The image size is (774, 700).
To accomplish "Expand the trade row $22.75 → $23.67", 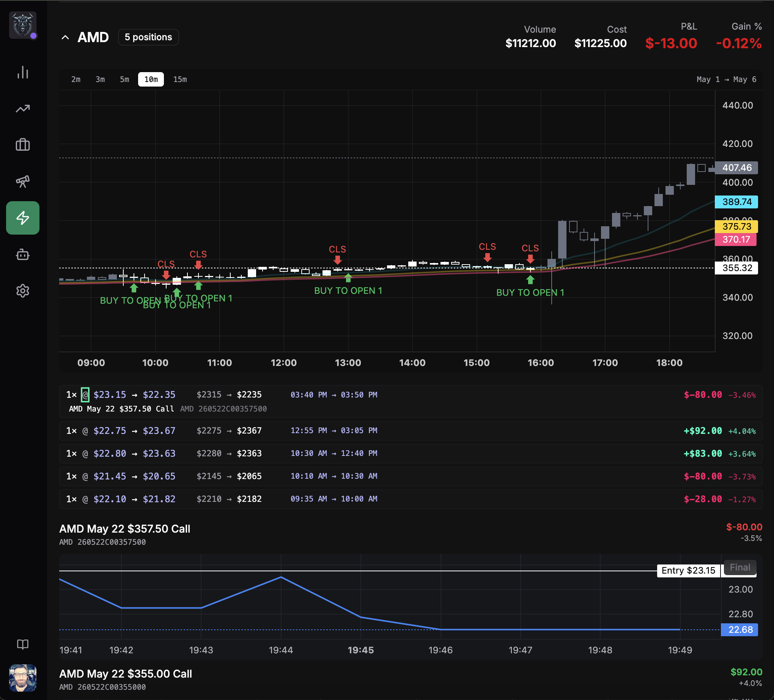I will (x=411, y=431).
